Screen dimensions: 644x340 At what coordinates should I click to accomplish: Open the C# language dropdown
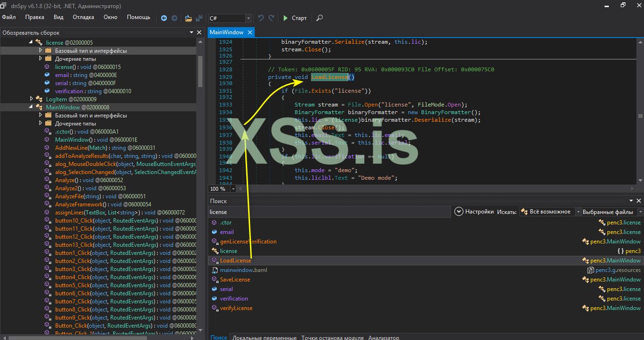click(x=248, y=18)
